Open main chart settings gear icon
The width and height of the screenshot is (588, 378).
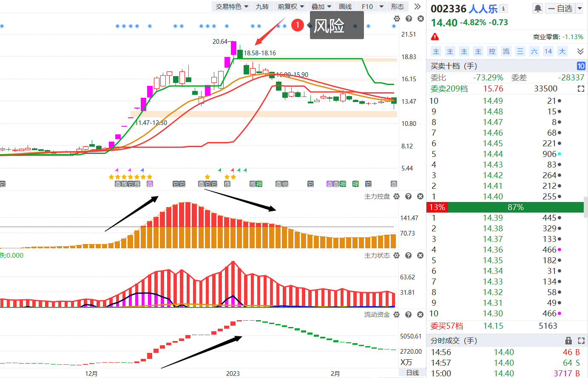click(397, 19)
